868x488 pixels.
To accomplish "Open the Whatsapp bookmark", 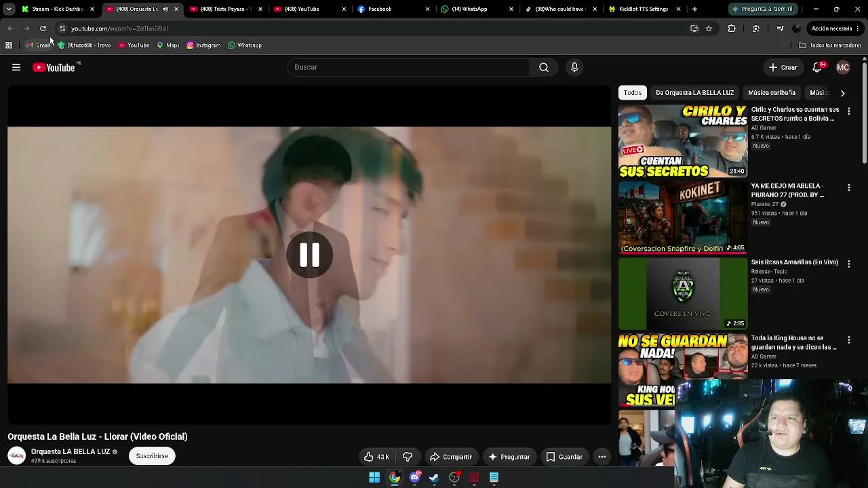I will point(245,45).
